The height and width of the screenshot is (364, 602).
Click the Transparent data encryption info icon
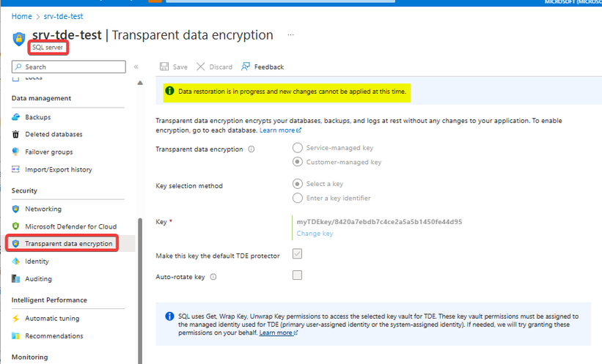click(x=252, y=149)
